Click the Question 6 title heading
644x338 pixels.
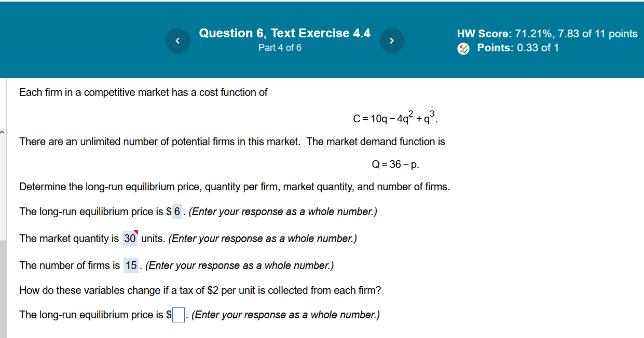pyautogui.click(x=285, y=33)
